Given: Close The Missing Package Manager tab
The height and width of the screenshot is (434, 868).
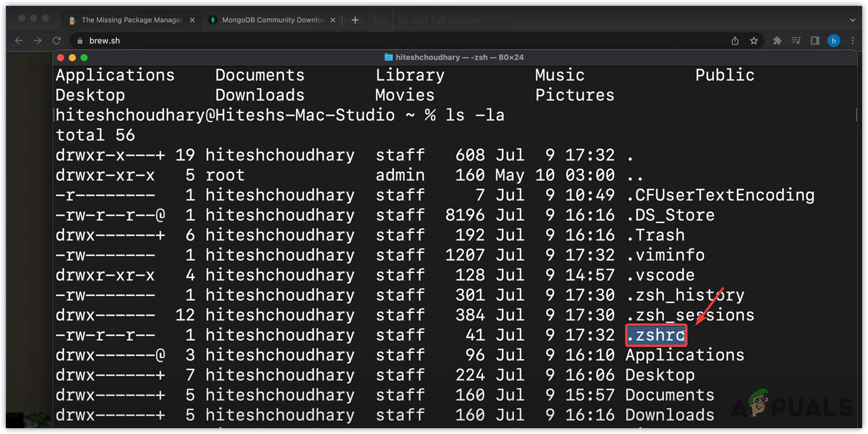Looking at the screenshot, I should click(192, 20).
